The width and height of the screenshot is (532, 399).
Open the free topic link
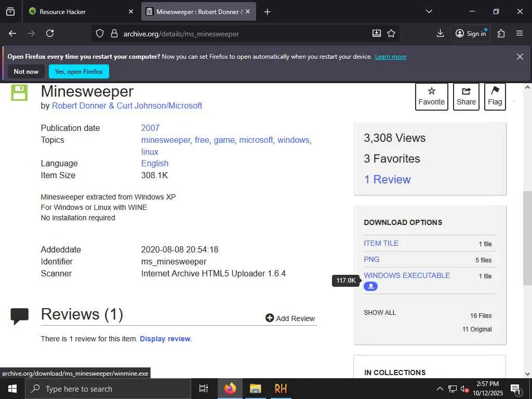click(x=202, y=140)
